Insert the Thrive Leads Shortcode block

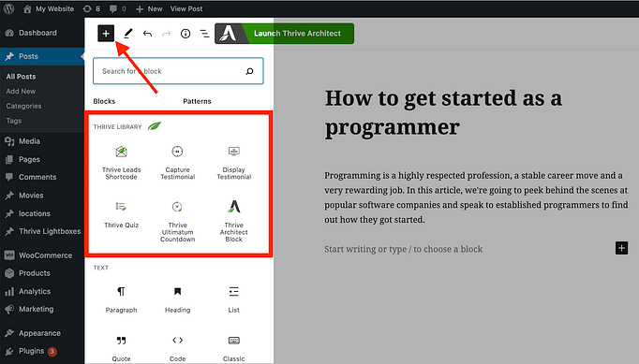(x=121, y=163)
